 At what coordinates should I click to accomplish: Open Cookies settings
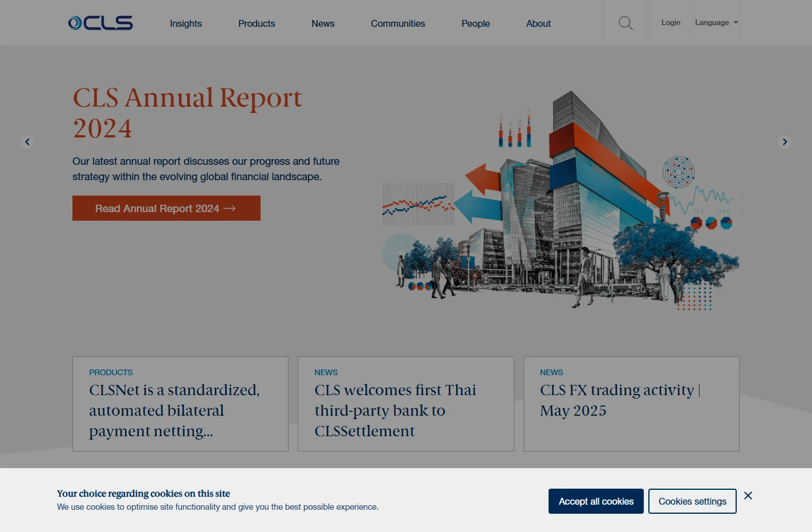[x=692, y=501]
